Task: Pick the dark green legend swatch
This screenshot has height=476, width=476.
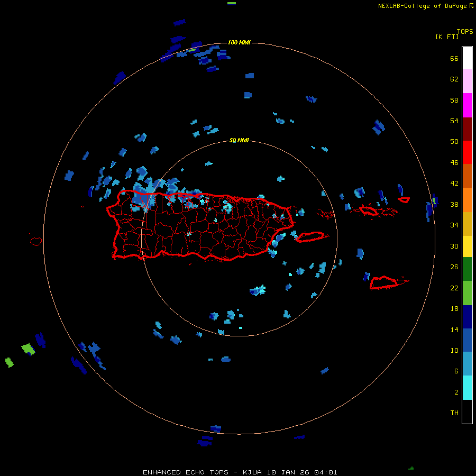Action: (467, 269)
